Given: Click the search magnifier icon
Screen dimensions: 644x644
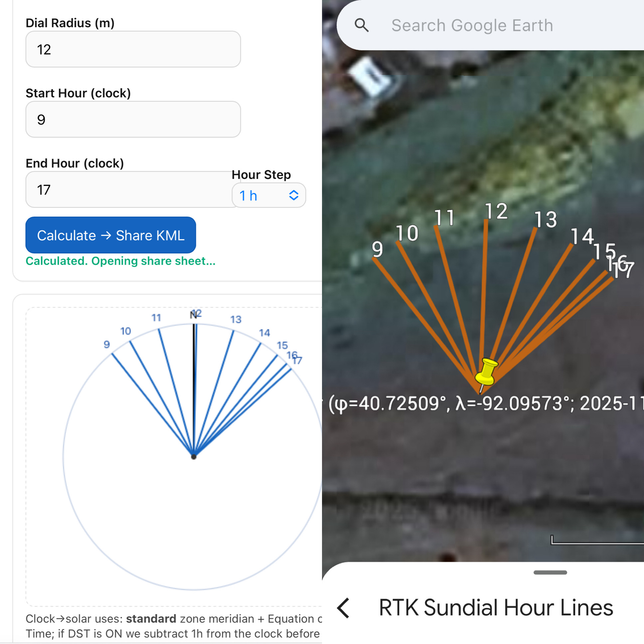Looking at the screenshot, I should [x=362, y=25].
